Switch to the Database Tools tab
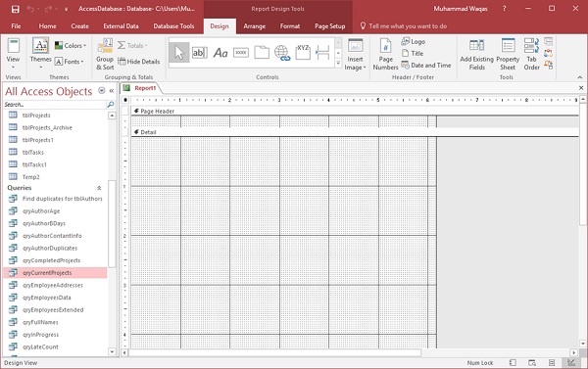Viewport: 588px width, 369px height. 173,26
